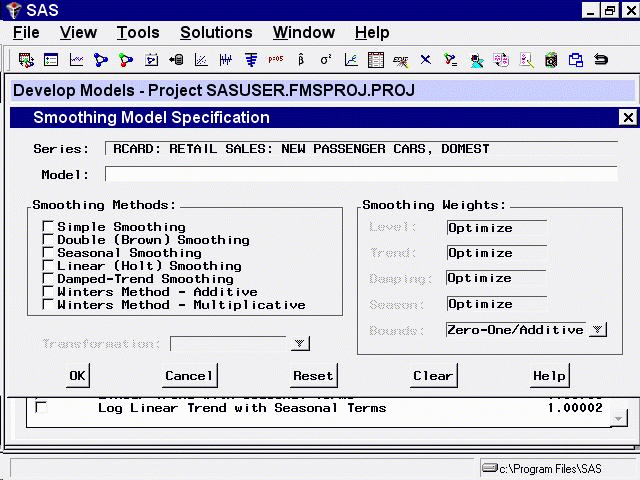Image resolution: width=640 pixels, height=480 pixels.
Task: Close the Smoothing Model Specification dialog
Action: (x=628, y=118)
